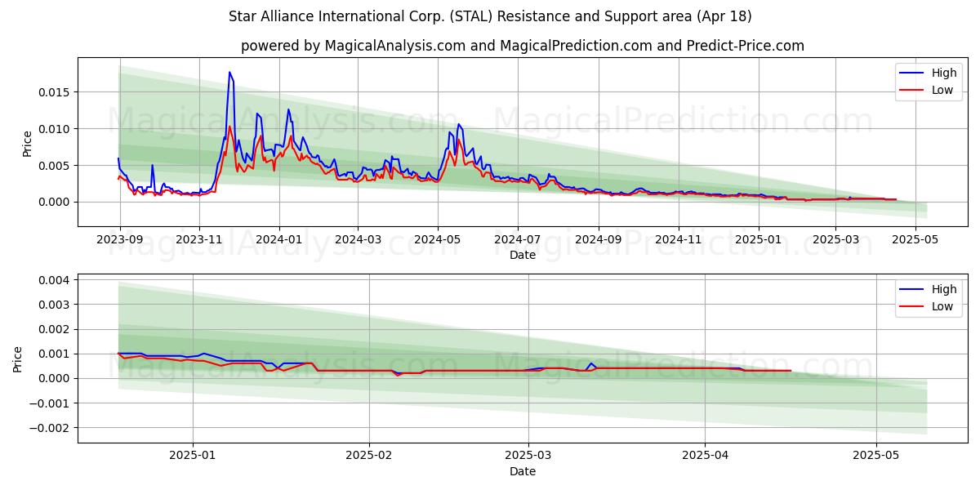Viewport: 980px width, 490px height.
Task: Click the 'High' legend label in bottom chart
Action: [944, 289]
